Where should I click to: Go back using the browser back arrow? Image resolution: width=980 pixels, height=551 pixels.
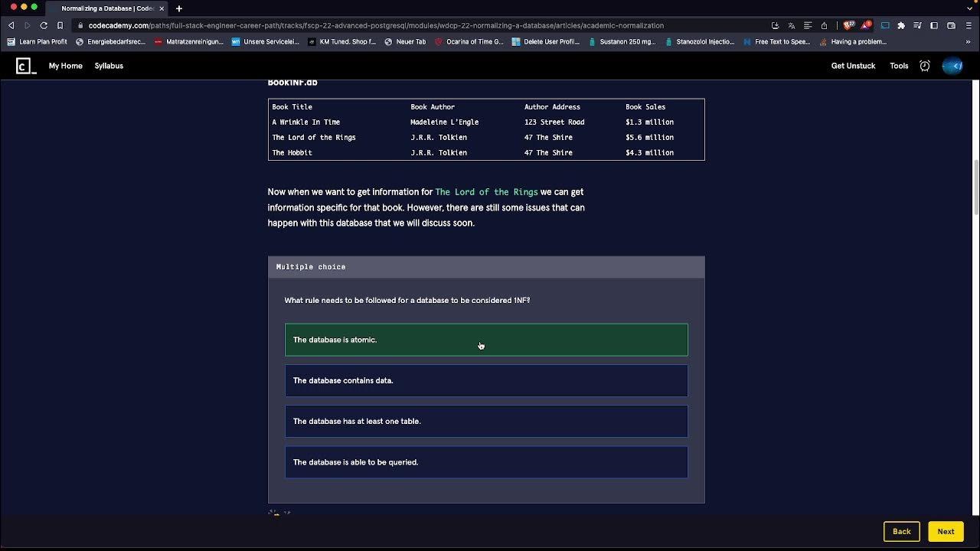coord(11,25)
